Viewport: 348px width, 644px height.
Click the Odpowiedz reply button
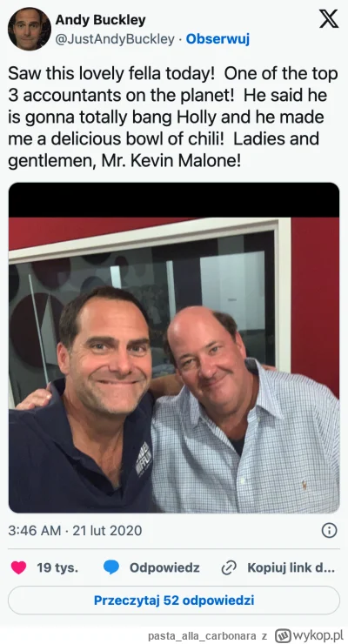pyautogui.click(x=164, y=567)
